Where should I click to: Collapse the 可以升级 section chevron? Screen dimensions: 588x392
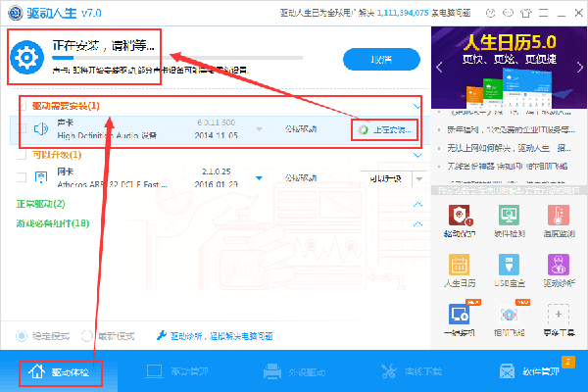tap(417, 155)
